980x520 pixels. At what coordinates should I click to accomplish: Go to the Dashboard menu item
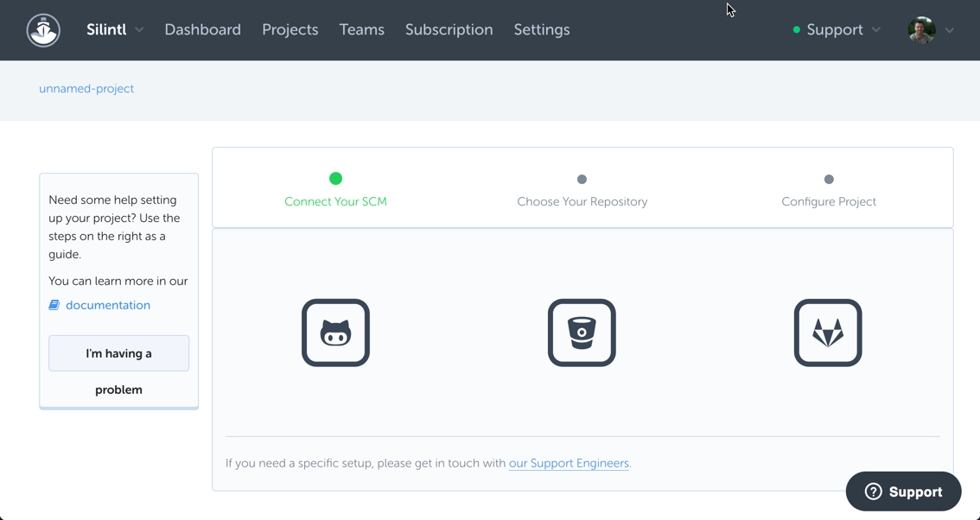(x=202, y=30)
